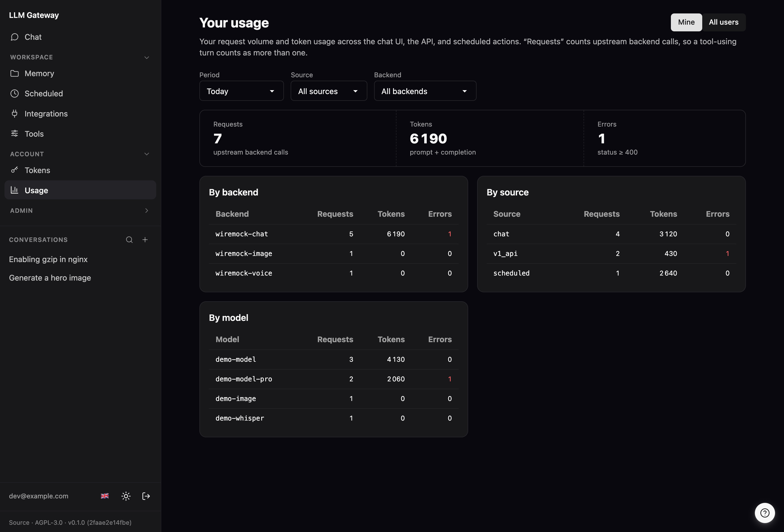The height and width of the screenshot is (532, 784).
Task: Click the By source card heading
Action: (x=507, y=192)
